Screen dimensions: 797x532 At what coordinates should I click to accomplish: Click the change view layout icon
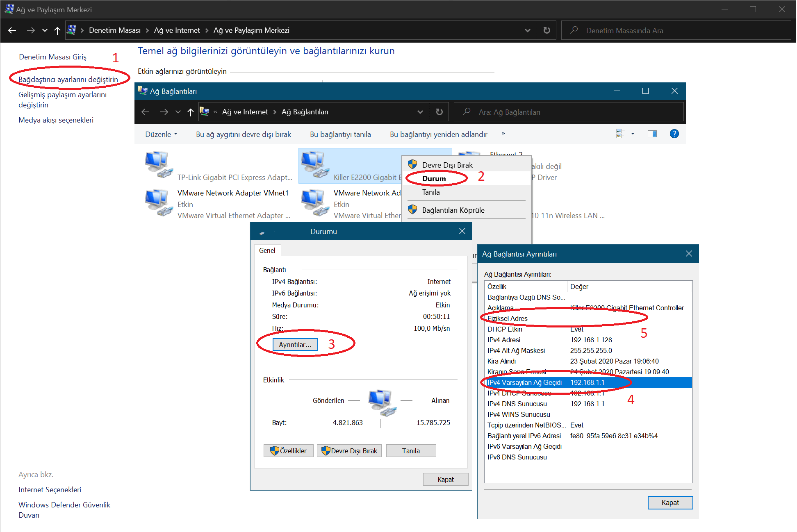620,134
